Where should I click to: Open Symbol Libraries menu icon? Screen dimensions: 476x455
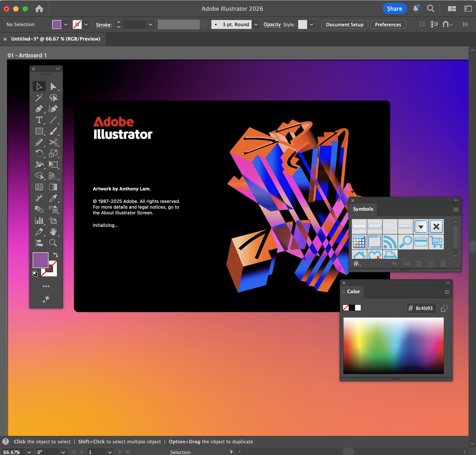(x=357, y=264)
